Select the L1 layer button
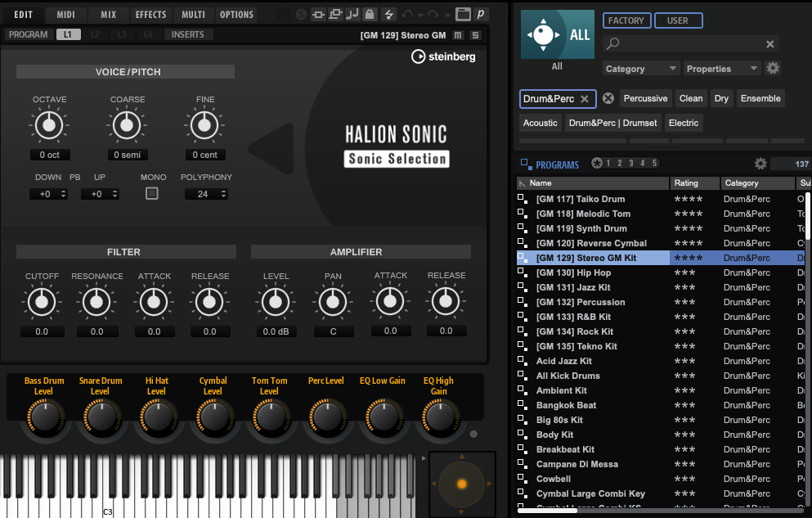 click(68, 34)
